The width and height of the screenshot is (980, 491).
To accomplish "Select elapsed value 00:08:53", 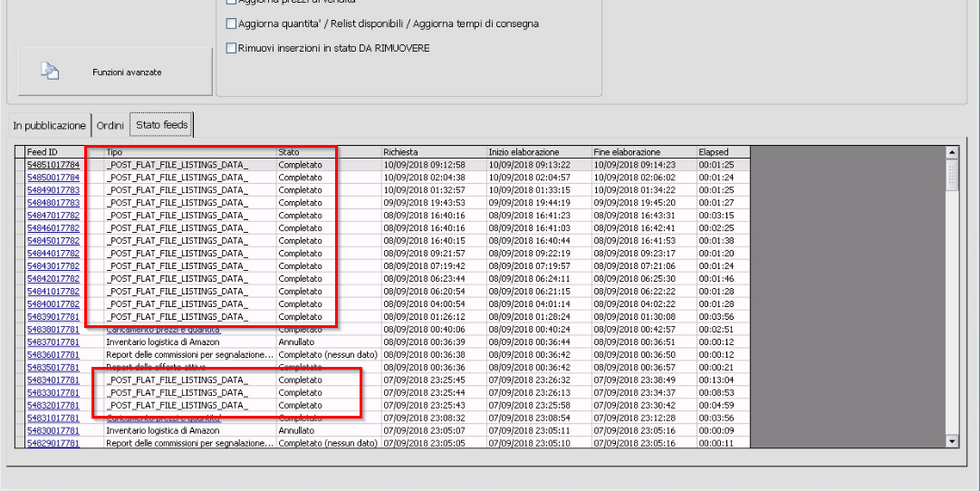I will pyautogui.click(x=716, y=392).
